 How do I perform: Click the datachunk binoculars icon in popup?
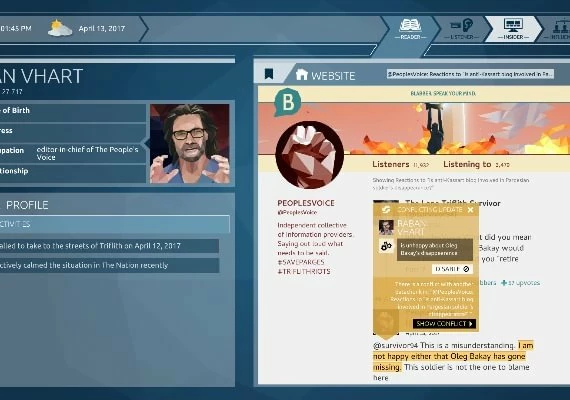[386, 246]
